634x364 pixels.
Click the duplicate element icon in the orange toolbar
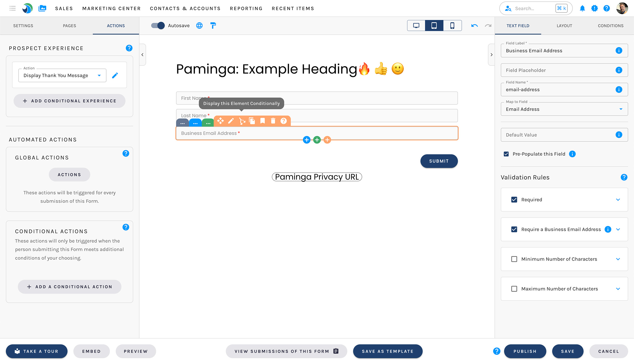(252, 121)
